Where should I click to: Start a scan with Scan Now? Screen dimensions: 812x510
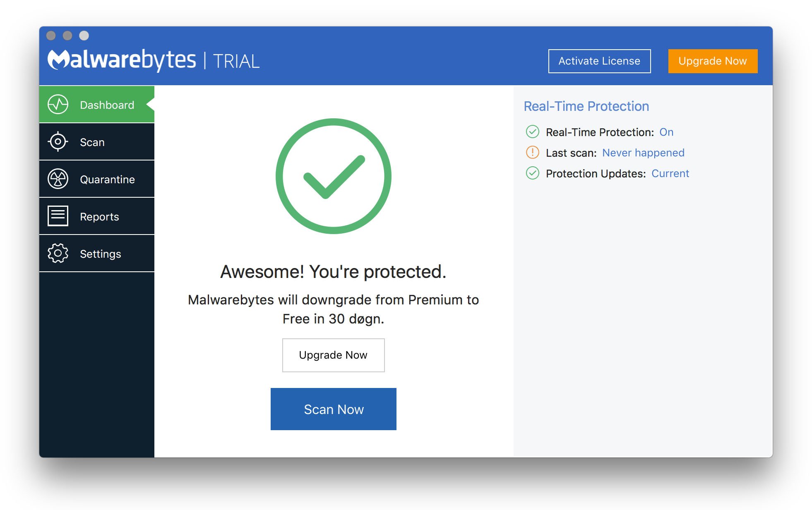coord(333,409)
